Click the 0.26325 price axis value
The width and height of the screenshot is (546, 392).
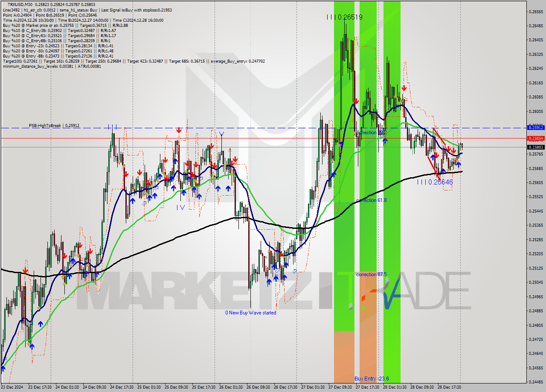(536, 54)
